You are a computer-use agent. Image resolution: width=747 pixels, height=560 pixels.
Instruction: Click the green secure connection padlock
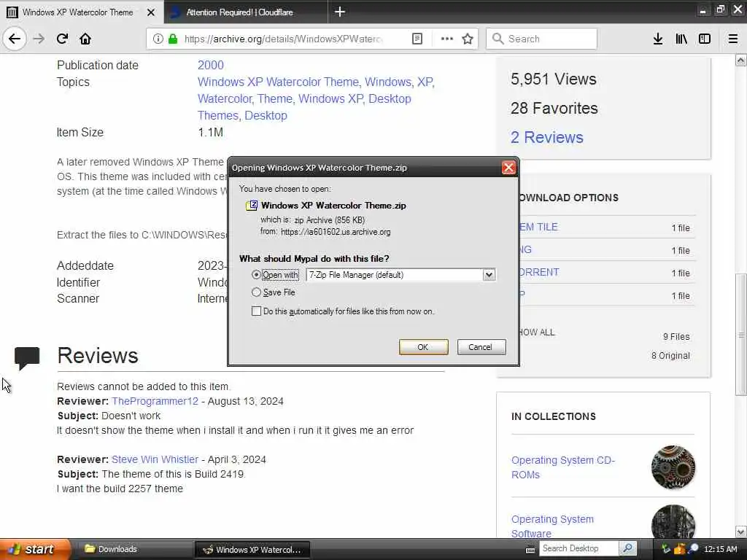click(173, 39)
